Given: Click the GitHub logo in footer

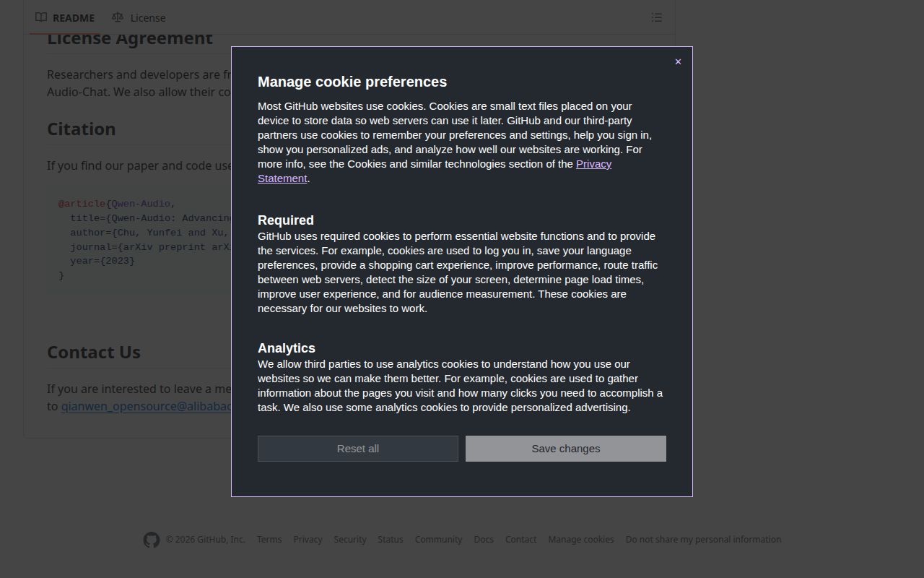Looking at the screenshot, I should pos(151,540).
